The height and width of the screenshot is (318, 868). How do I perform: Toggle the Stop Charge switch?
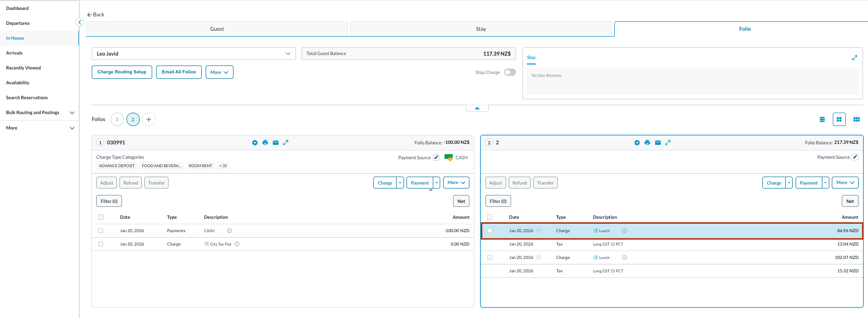pos(510,72)
